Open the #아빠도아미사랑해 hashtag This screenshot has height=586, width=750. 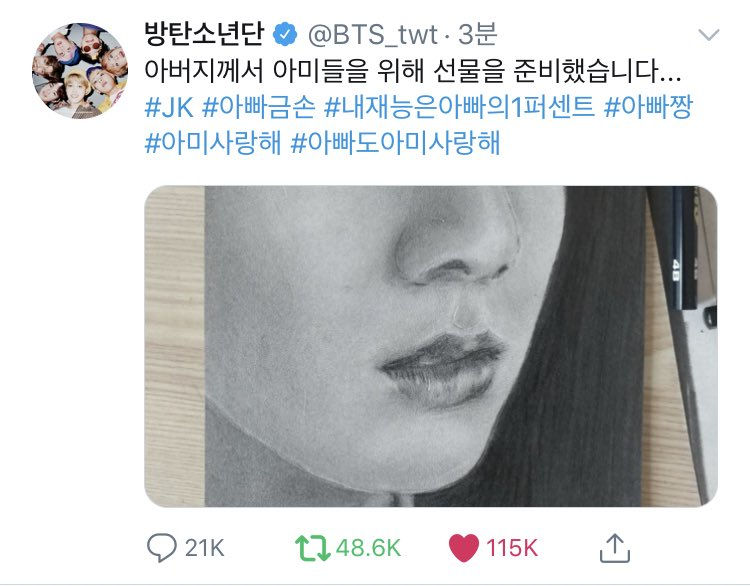pos(395,143)
